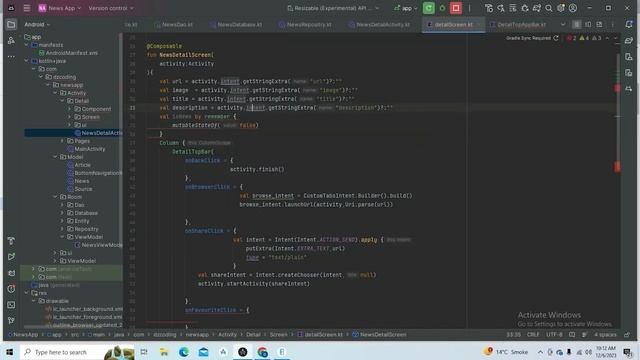The width and height of the screenshot is (640, 360).
Task: Open Notifications bell panel
Action: (x=629, y=24)
